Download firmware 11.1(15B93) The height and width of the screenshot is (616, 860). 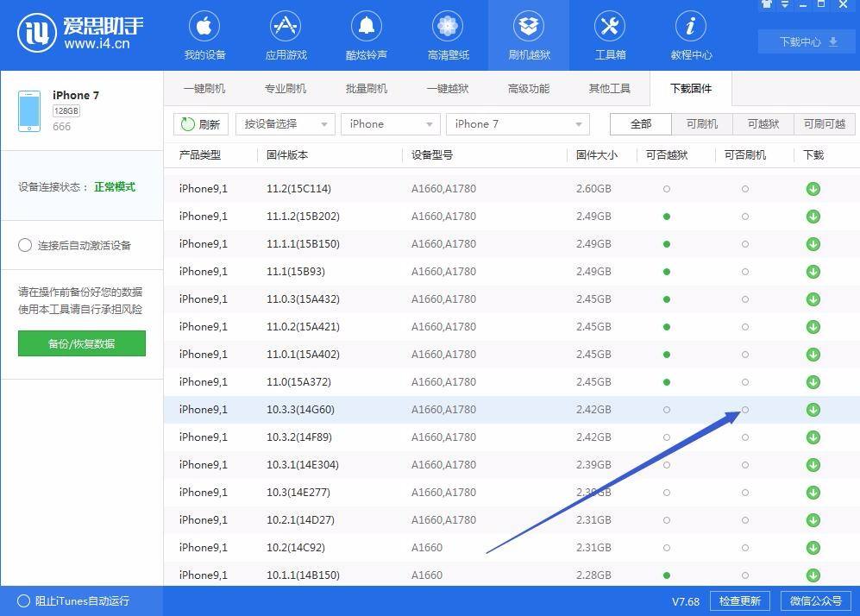[813, 272]
